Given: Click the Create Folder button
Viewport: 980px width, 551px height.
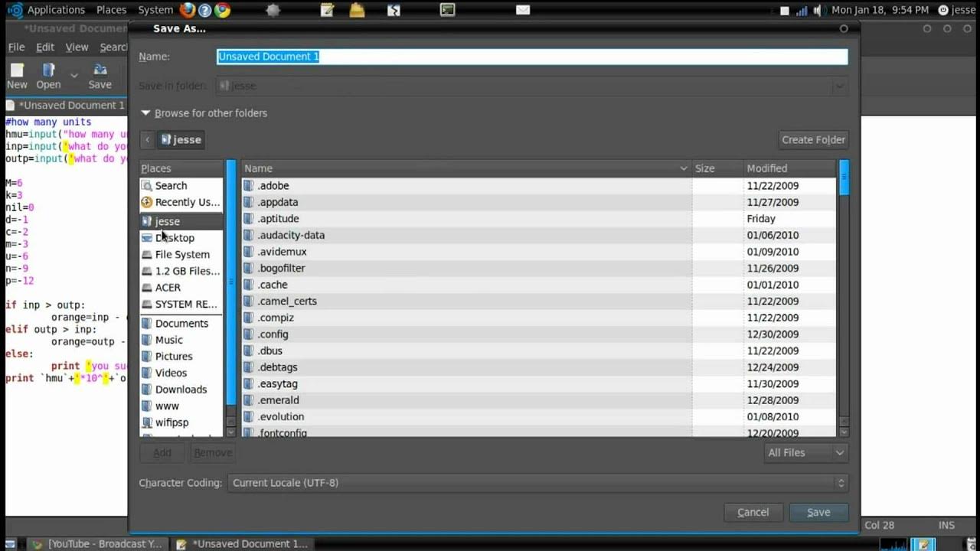Looking at the screenshot, I should click(813, 139).
